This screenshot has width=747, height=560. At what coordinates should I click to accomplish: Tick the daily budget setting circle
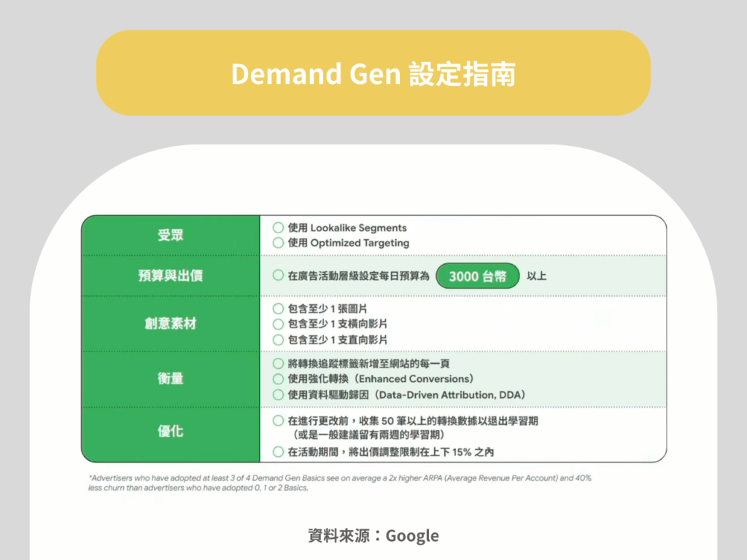pyautogui.click(x=278, y=276)
